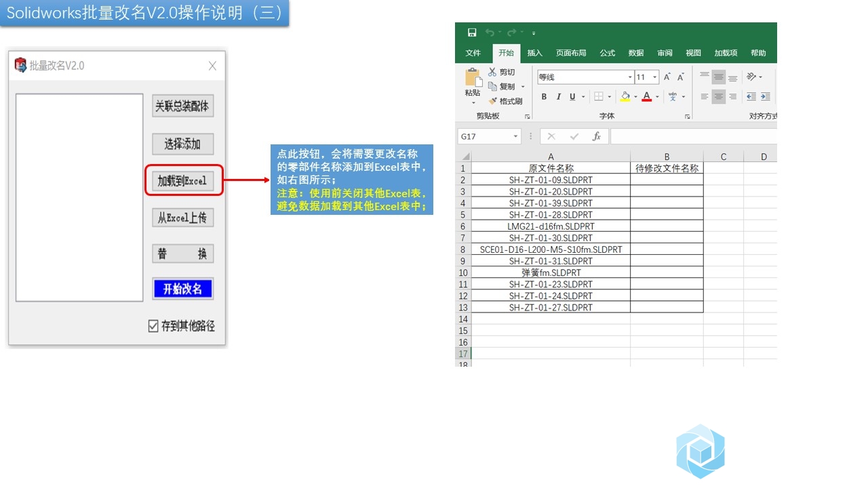Screen dimensions: 868x488
Task: Click formula bar confirm checkmark icon
Action: (574, 136)
